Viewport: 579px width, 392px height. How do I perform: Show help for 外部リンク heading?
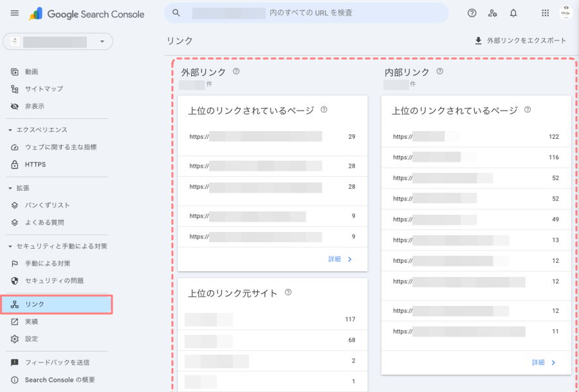(236, 71)
